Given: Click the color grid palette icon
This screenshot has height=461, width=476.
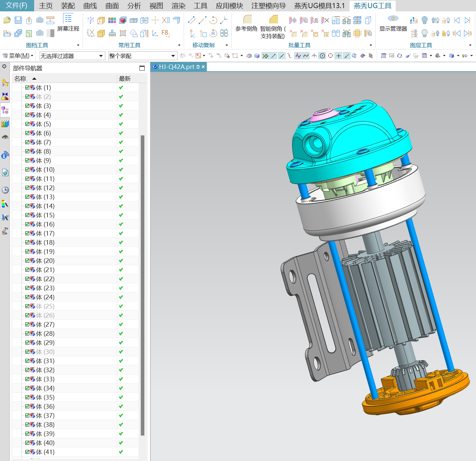Looking at the screenshot, I should [x=112, y=20].
